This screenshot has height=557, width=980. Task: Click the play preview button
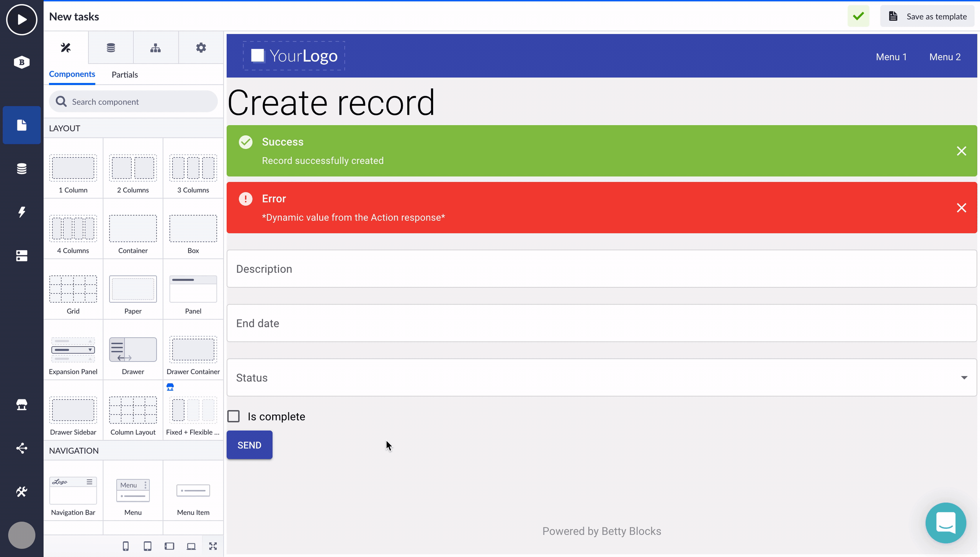coord(21,19)
